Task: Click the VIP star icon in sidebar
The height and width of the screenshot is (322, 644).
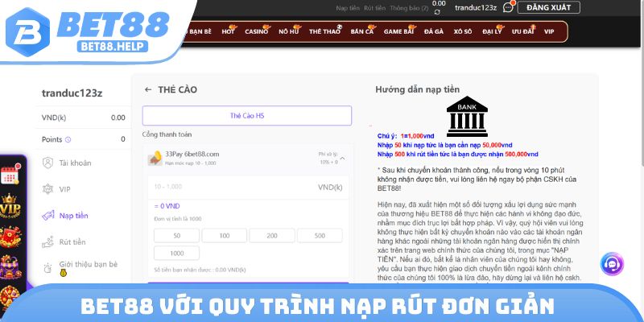Action: [x=48, y=189]
